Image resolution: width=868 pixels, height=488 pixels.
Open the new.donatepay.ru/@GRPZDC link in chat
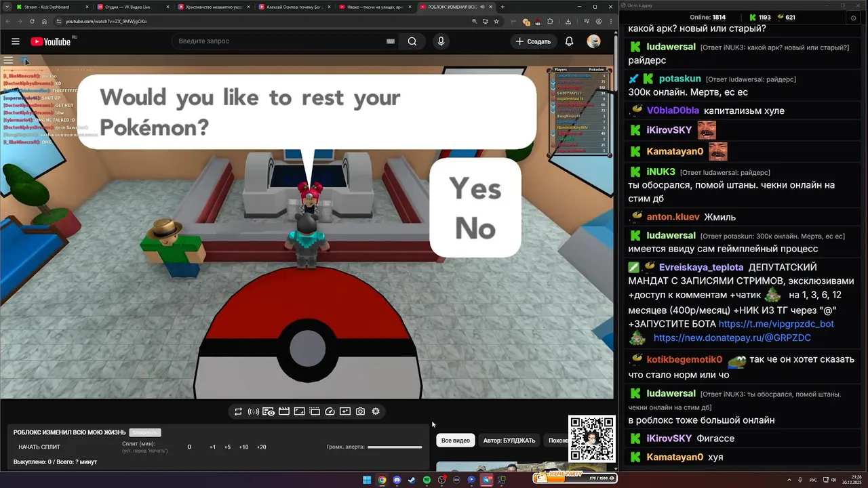pos(732,338)
